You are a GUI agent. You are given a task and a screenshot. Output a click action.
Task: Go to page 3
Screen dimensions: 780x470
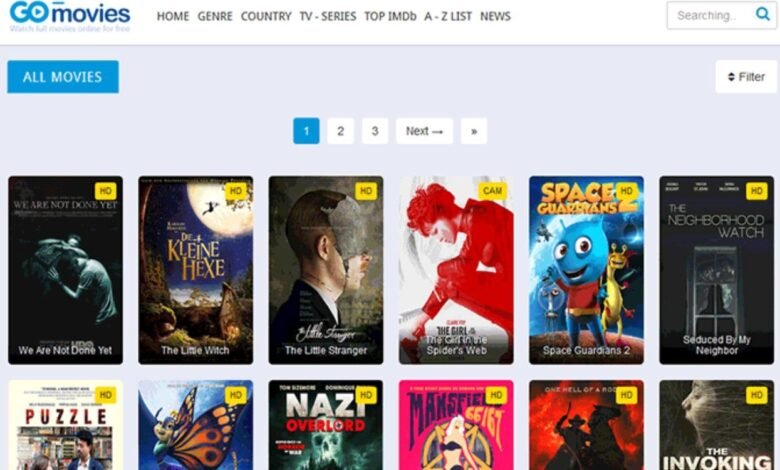[375, 131]
